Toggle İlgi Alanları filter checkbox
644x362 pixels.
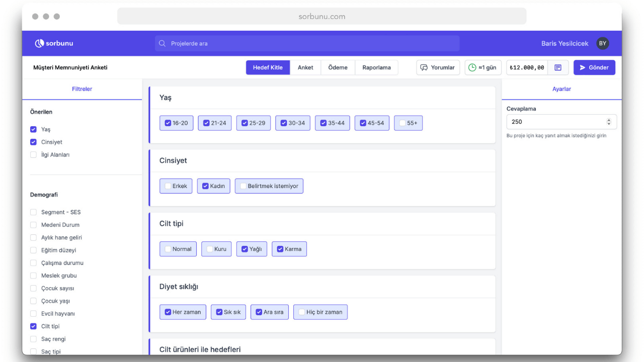(34, 155)
